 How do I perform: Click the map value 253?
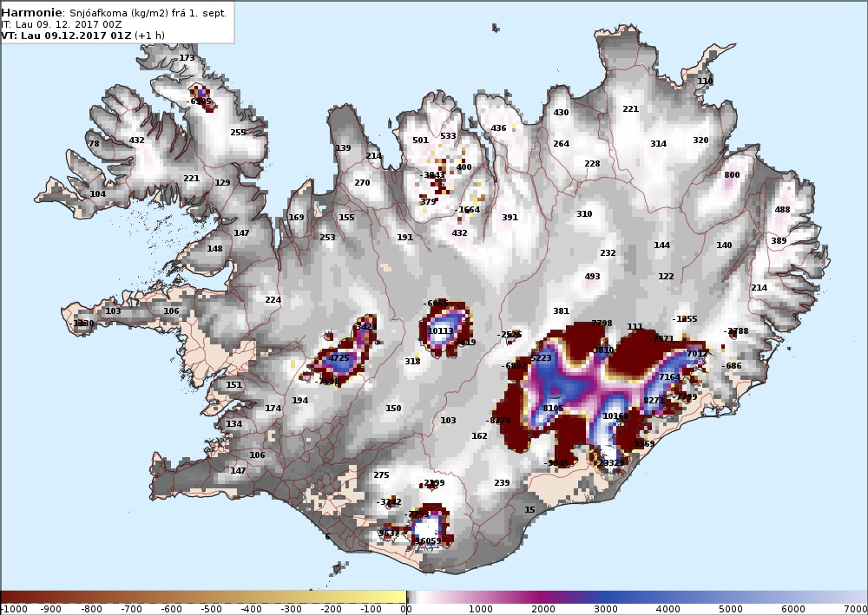pyautogui.click(x=328, y=238)
